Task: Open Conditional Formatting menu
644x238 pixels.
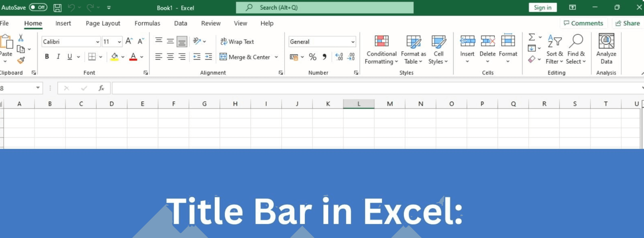Action: (x=381, y=50)
